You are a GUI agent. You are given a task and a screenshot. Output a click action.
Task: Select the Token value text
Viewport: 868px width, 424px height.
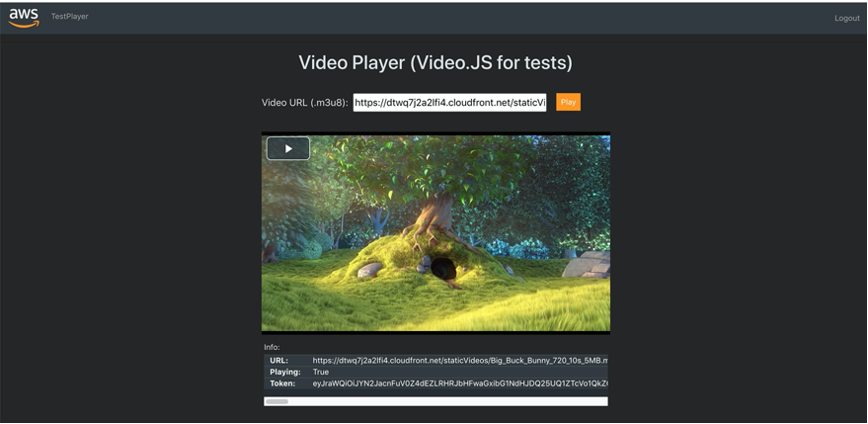pos(460,383)
